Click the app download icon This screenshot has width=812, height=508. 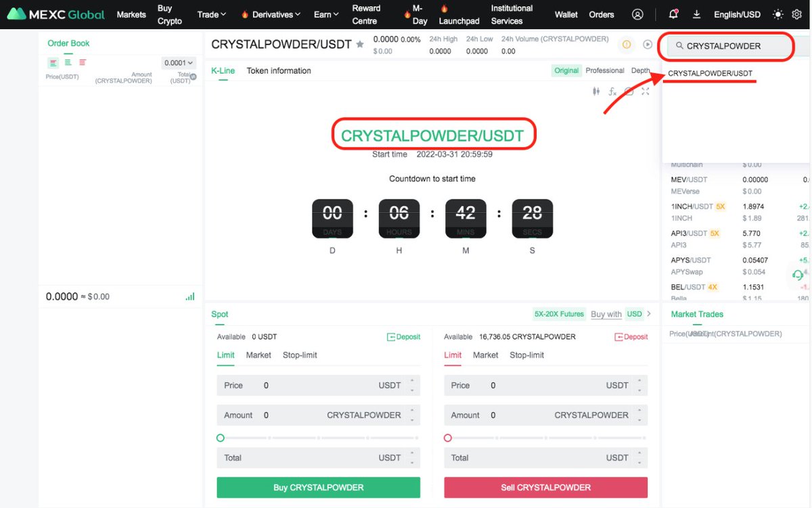[x=697, y=14]
